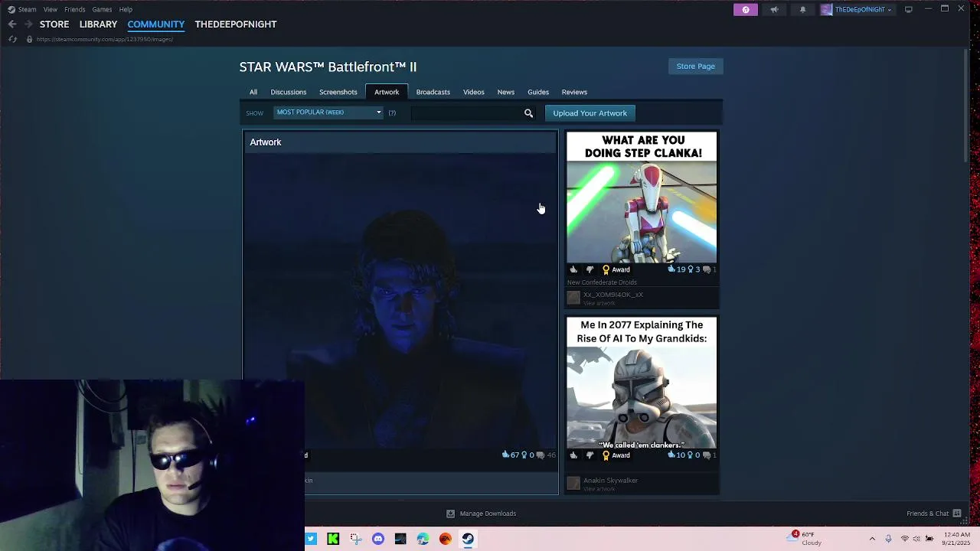Viewport: 980px width, 551px height.
Task: Open the Help menu
Action: click(126, 9)
